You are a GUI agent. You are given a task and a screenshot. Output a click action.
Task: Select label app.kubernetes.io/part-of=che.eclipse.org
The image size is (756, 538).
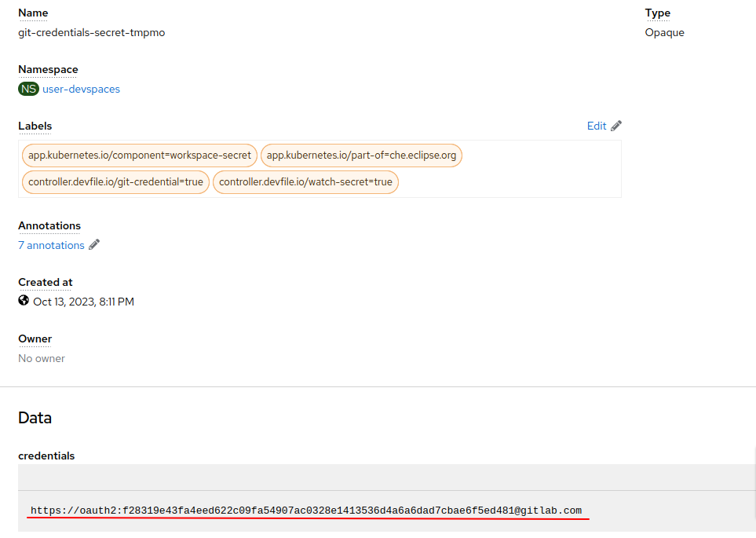[361, 156]
